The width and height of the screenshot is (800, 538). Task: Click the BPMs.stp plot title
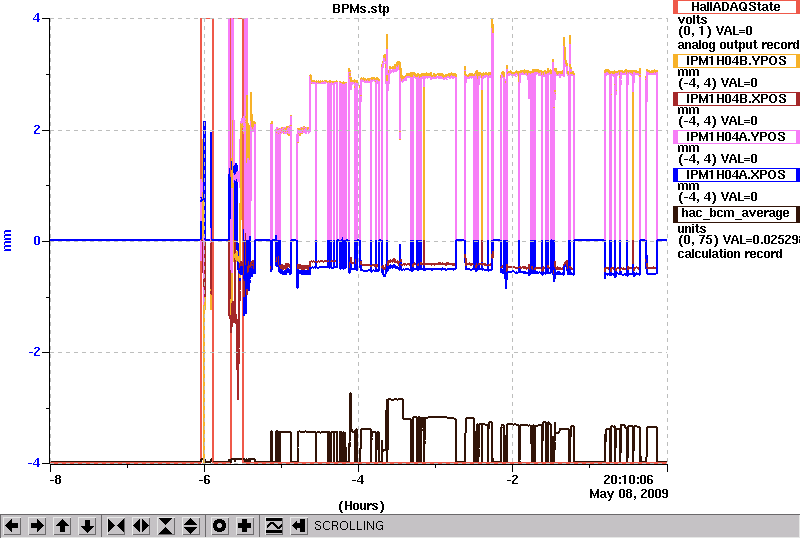pyautogui.click(x=361, y=9)
